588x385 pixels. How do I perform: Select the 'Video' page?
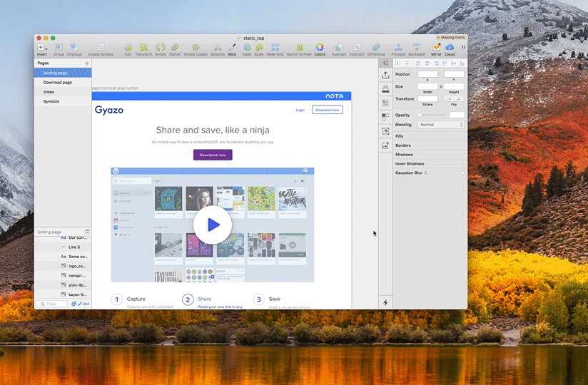coord(63,92)
